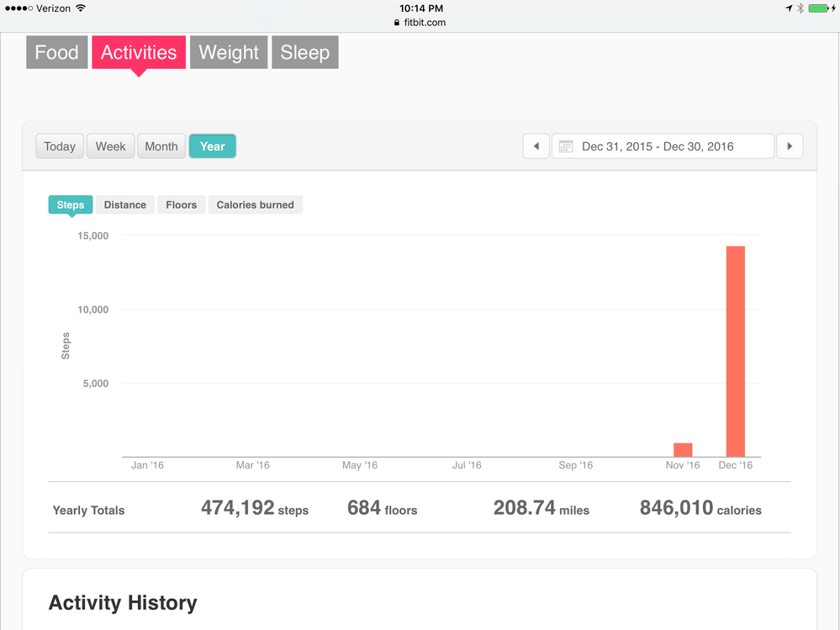840x630 pixels.
Task: Show the Distance chart
Action: [x=124, y=204]
